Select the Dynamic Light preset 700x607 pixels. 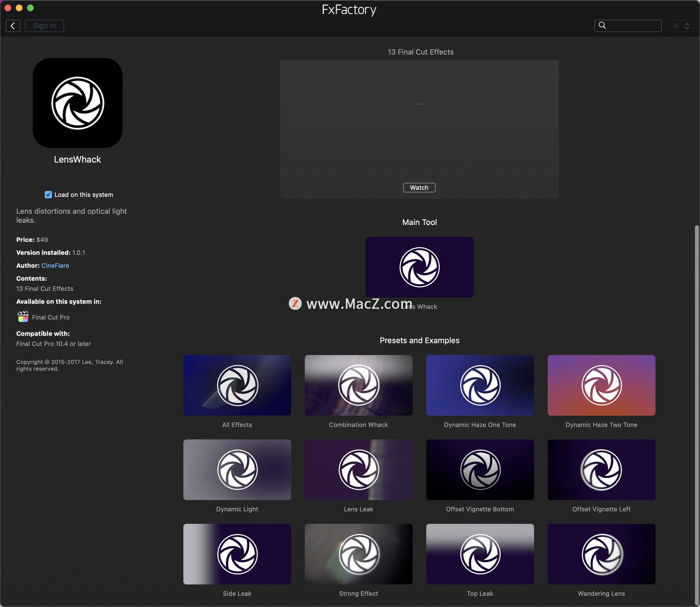click(237, 469)
